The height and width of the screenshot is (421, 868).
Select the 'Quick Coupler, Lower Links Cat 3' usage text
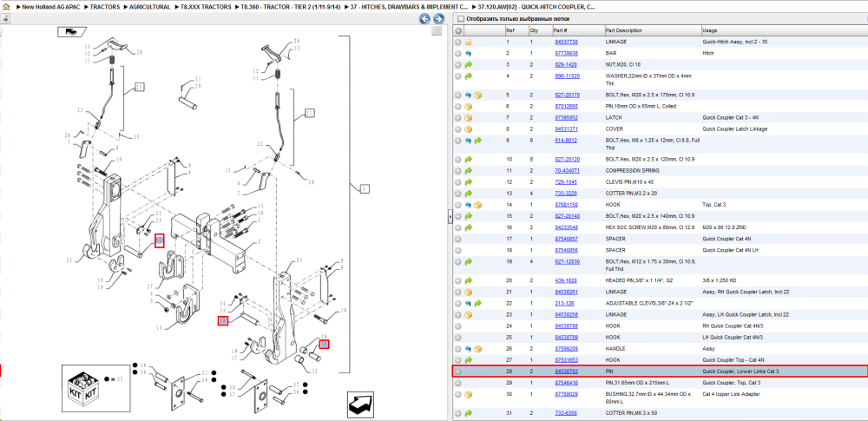740,372
